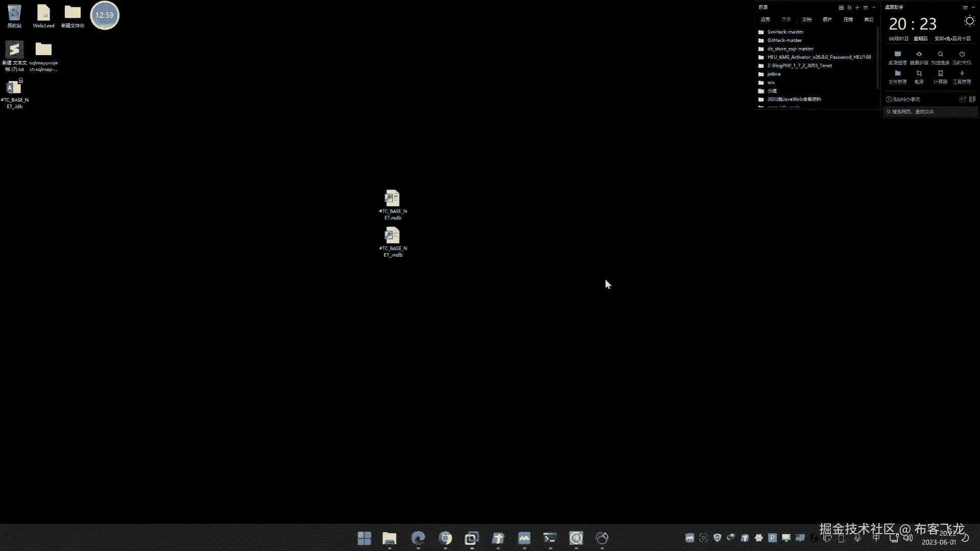Open the GitHack-master folder entry

pyautogui.click(x=784, y=40)
